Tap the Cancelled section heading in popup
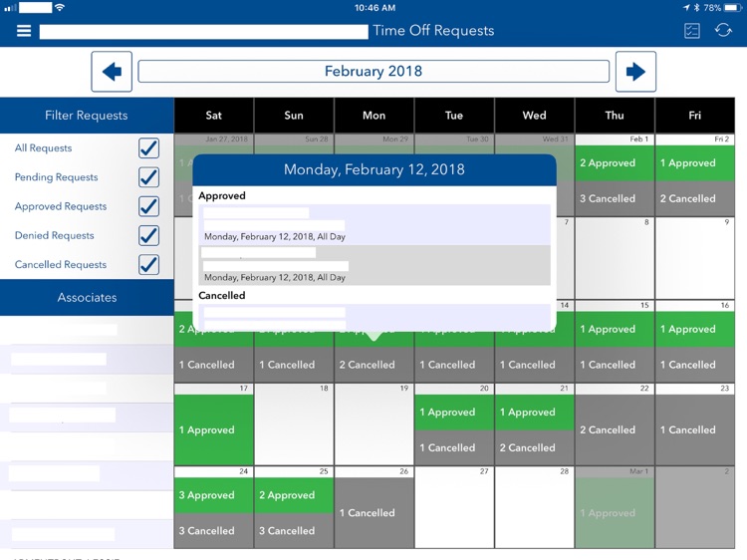 click(x=222, y=296)
